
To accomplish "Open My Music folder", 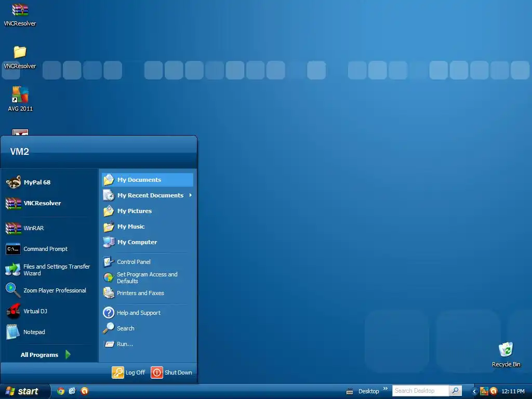I will point(148,227).
